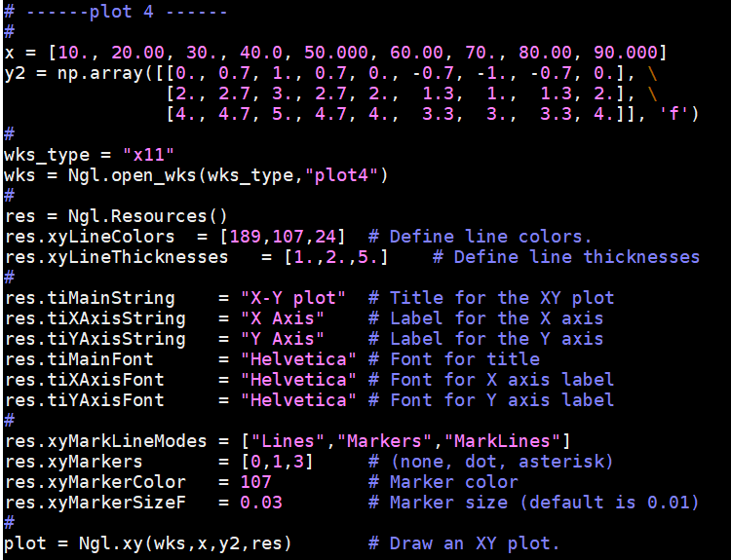The width and height of the screenshot is (731, 560).
Task: Click the marker size value 0.03
Action: [261, 503]
